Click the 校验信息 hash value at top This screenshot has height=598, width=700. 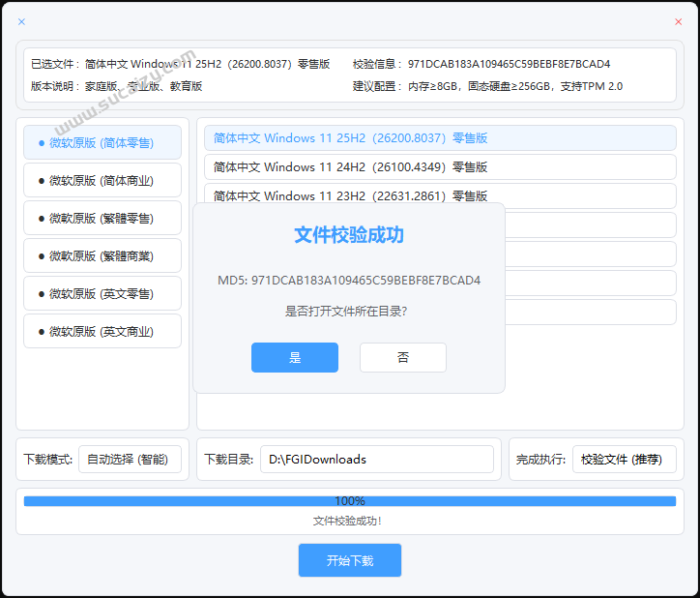click(509, 64)
